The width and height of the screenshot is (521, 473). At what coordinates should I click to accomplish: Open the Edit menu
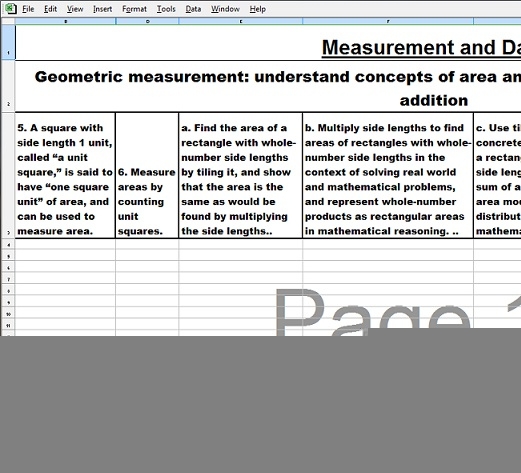50,9
